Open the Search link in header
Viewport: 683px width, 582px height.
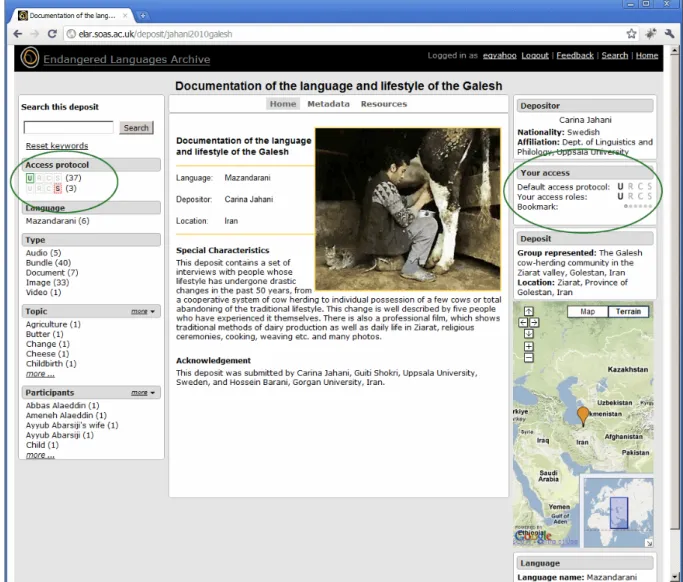[615, 55]
